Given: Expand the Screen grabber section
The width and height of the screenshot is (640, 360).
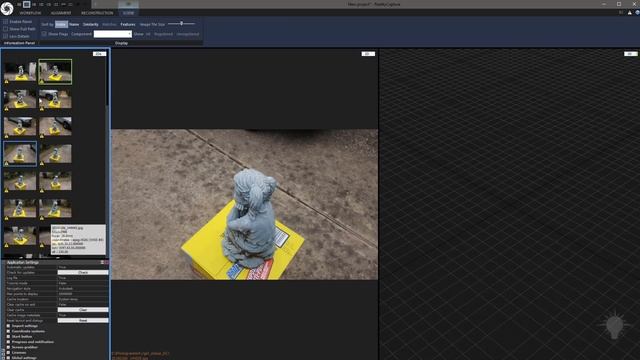Looking at the screenshot, I should coord(8,347).
